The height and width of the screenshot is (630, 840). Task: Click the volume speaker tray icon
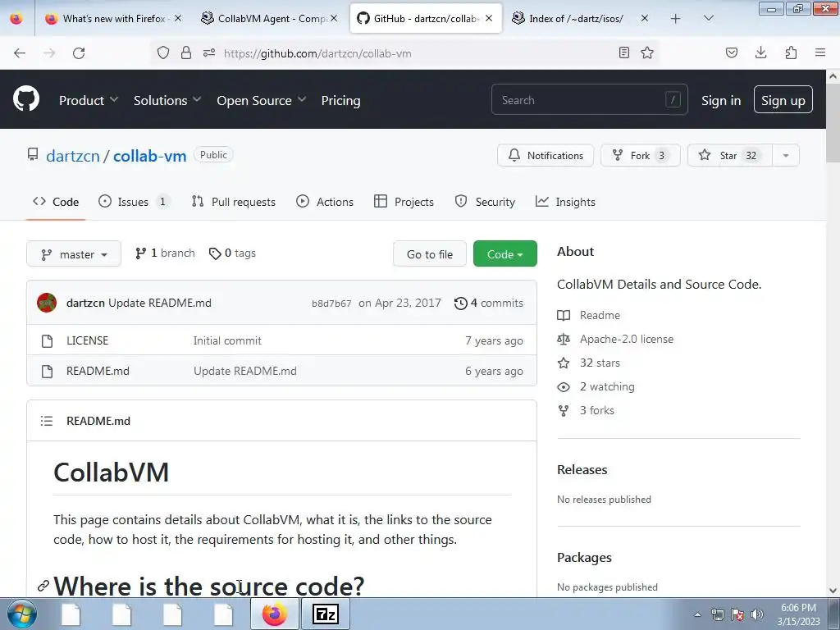click(x=757, y=614)
